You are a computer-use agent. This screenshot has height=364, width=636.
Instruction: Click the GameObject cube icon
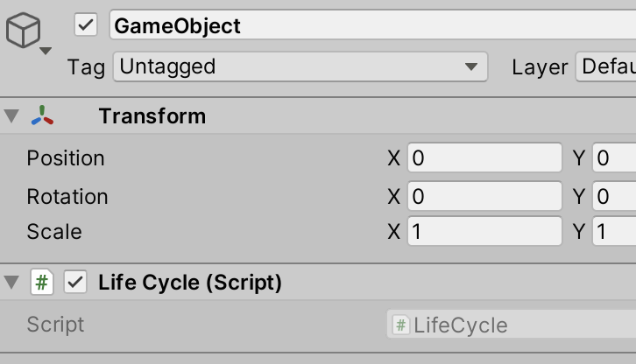pyautogui.click(x=23, y=31)
